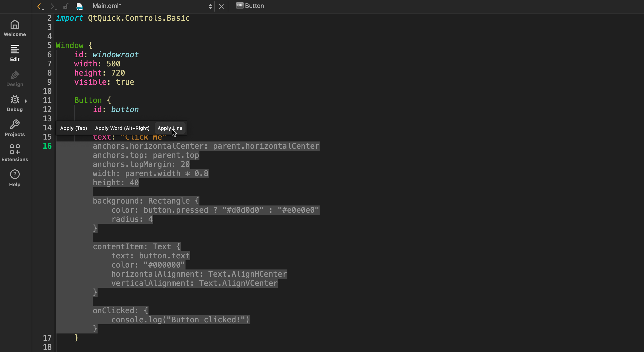Open the Projects mode
The height and width of the screenshot is (352, 644).
(14, 128)
